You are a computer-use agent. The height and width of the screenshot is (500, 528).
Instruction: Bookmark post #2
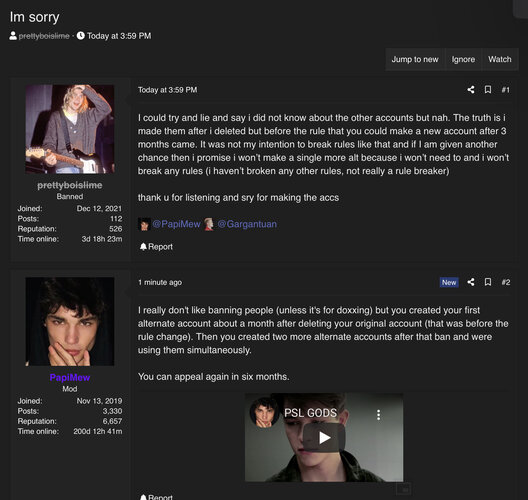pyautogui.click(x=488, y=282)
